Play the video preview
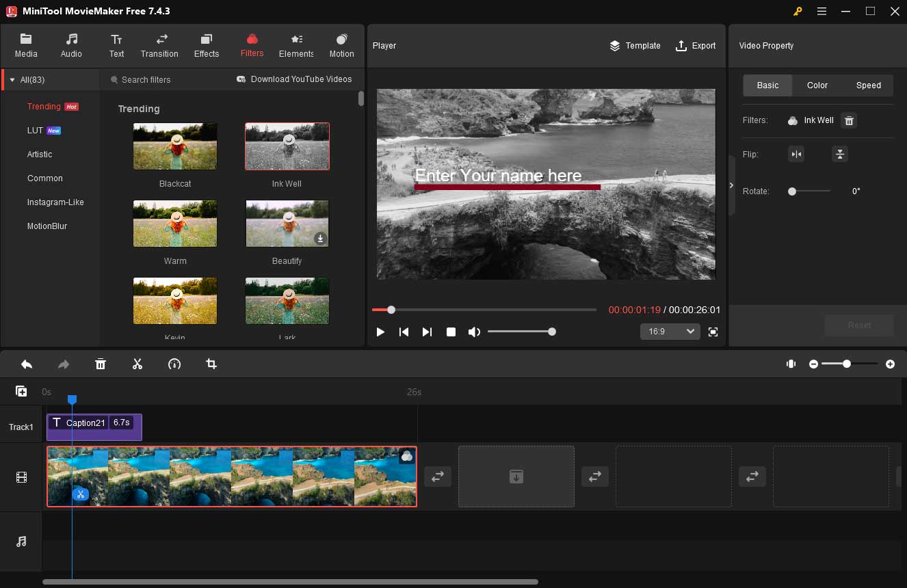This screenshot has height=588, width=907. (x=380, y=332)
